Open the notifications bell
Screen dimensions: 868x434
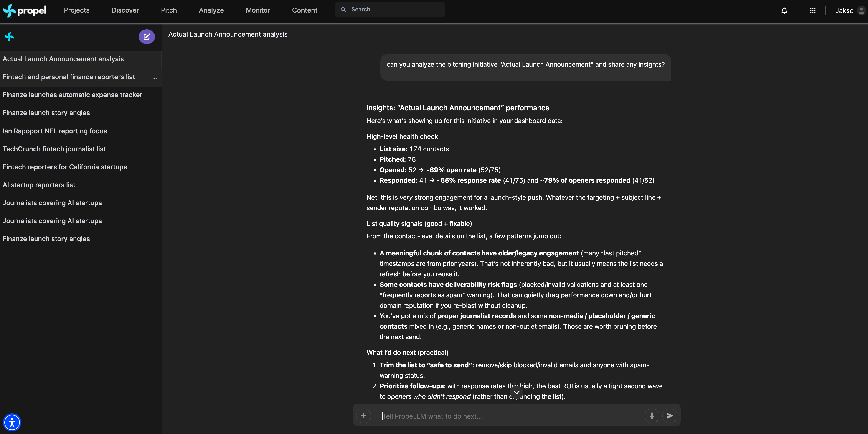[784, 11]
